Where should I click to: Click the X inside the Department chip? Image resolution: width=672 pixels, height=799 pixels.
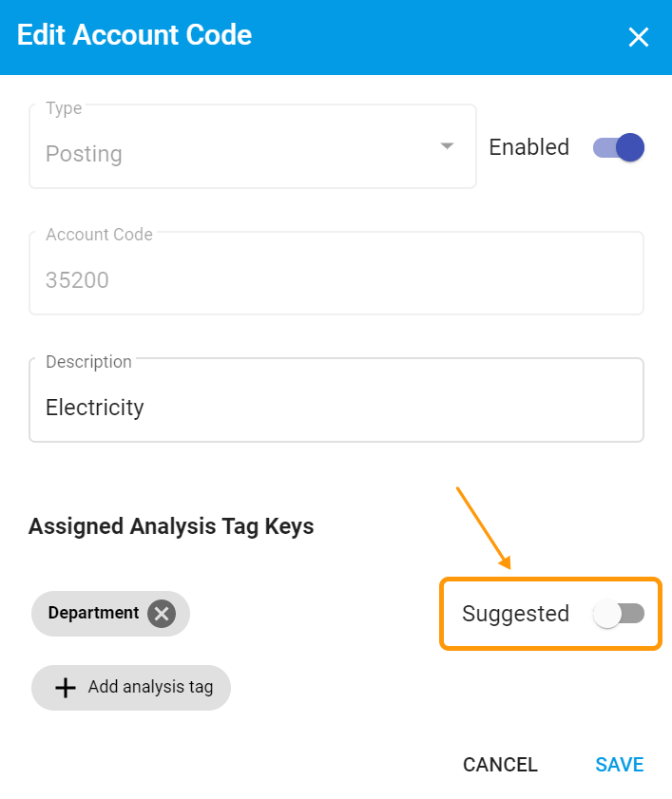tap(161, 613)
